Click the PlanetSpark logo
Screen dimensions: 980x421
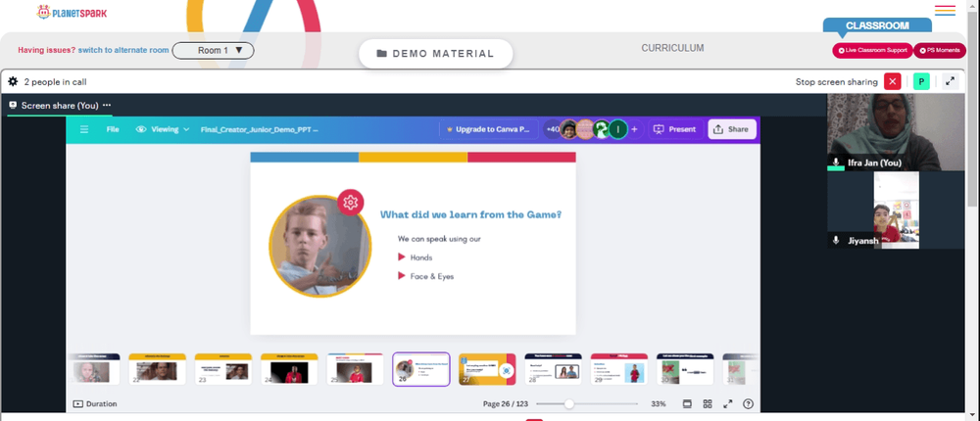pos(72,12)
